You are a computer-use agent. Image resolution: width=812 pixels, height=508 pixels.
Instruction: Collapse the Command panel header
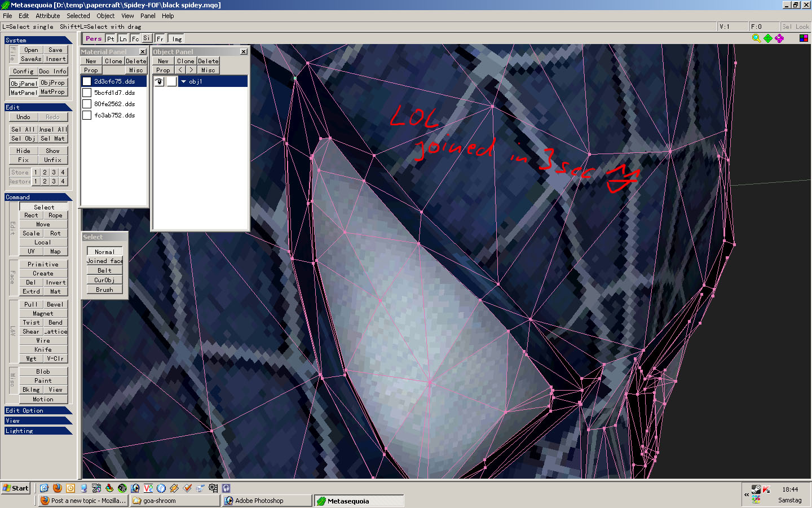(x=38, y=197)
